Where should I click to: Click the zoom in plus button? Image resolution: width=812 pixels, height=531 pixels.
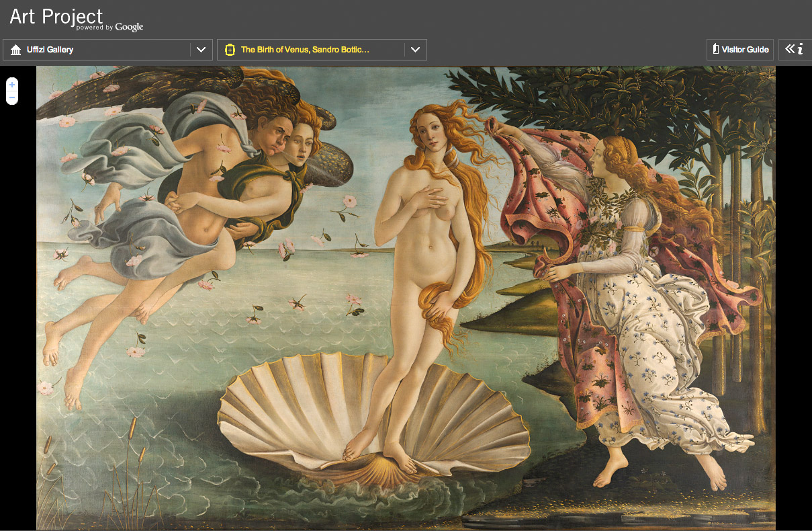click(12, 85)
